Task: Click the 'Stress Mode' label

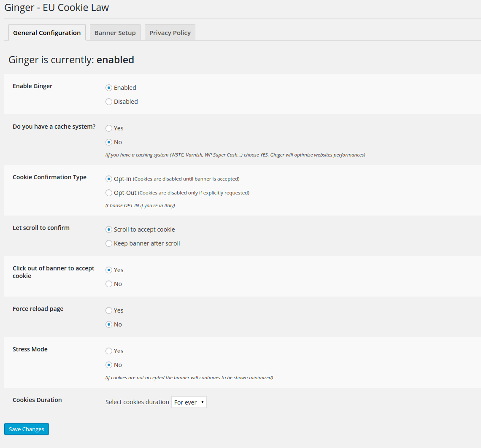Action: [30, 349]
